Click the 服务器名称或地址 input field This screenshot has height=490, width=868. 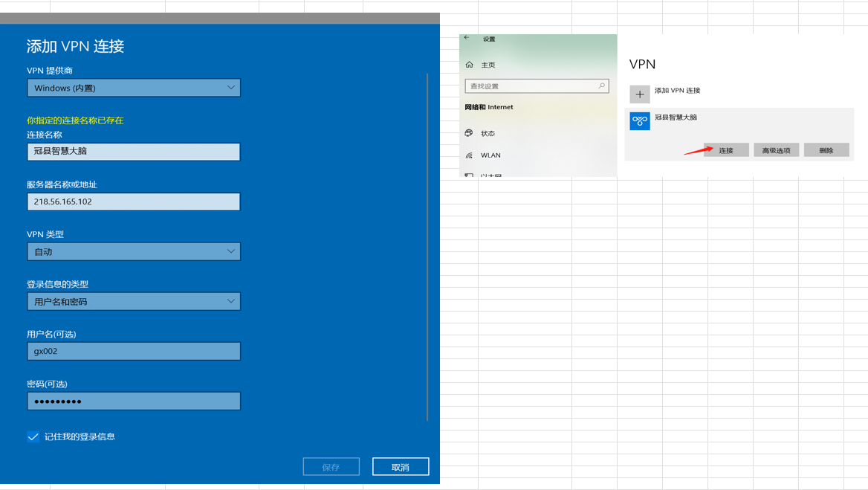(x=134, y=202)
